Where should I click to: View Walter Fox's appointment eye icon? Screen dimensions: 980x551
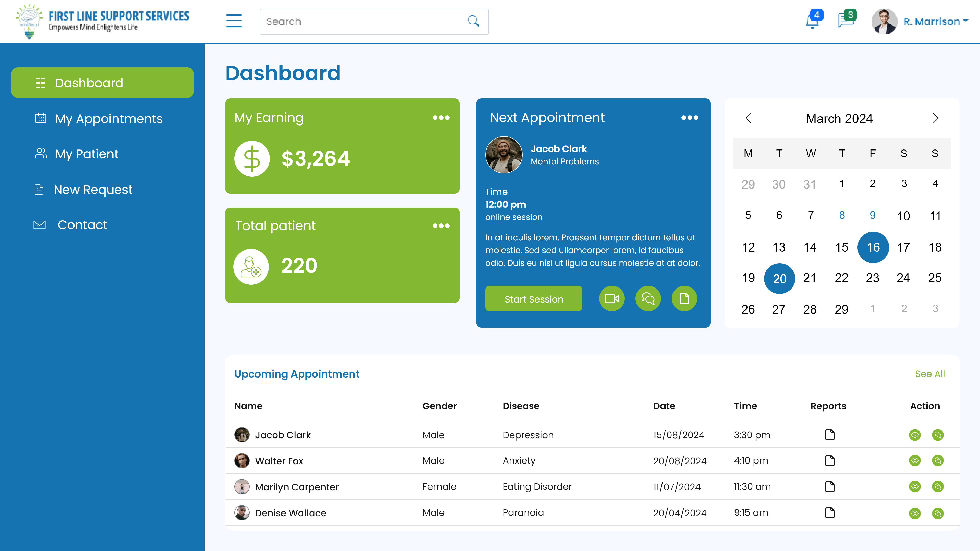[x=915, y=460]
